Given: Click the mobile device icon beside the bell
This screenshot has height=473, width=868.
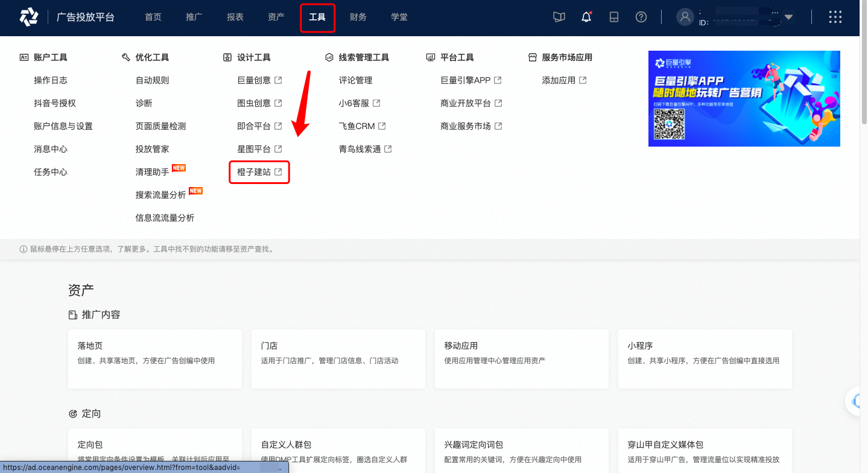Looking at the screenshot, I should click(x=613, y=17).
